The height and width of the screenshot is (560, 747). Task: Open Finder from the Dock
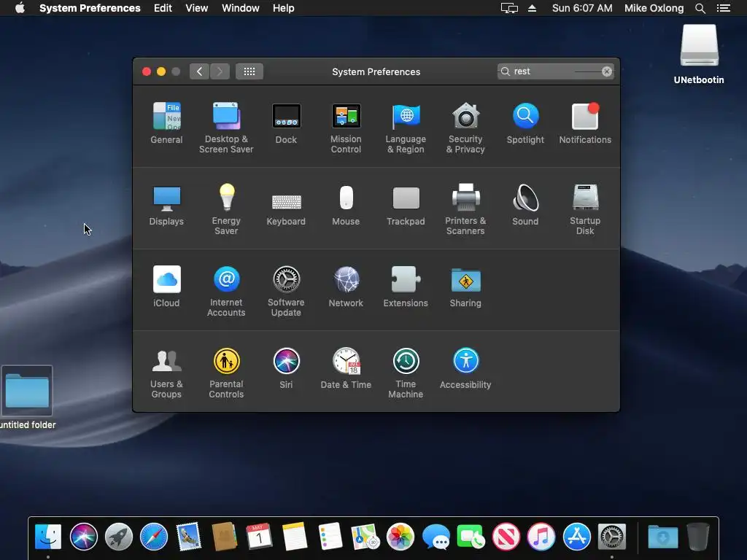(x=48, y=537)
